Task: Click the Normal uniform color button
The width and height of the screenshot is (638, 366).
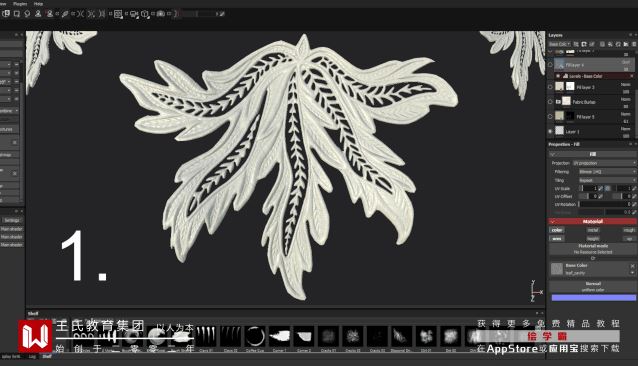Action: pos(593,287)
